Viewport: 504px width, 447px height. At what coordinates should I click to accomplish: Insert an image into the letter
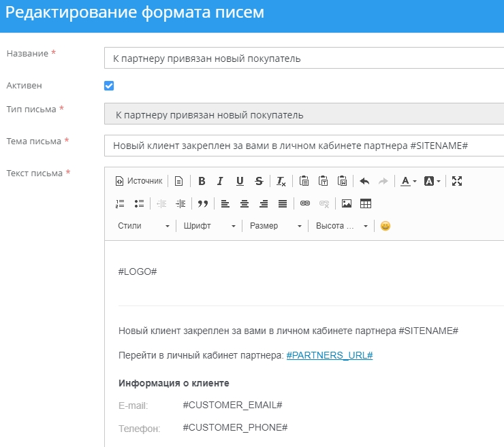(347, 203)
